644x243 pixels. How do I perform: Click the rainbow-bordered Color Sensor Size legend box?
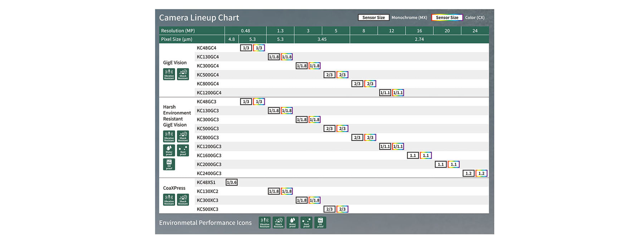[447, 18]
